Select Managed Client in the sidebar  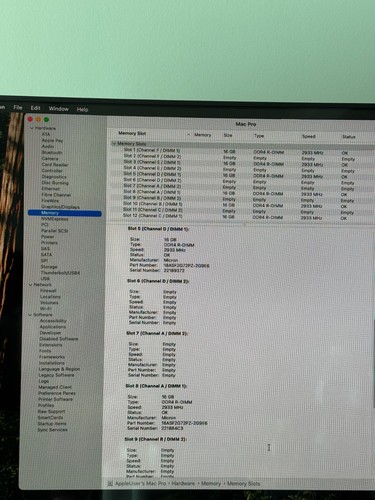coord(55,387)
